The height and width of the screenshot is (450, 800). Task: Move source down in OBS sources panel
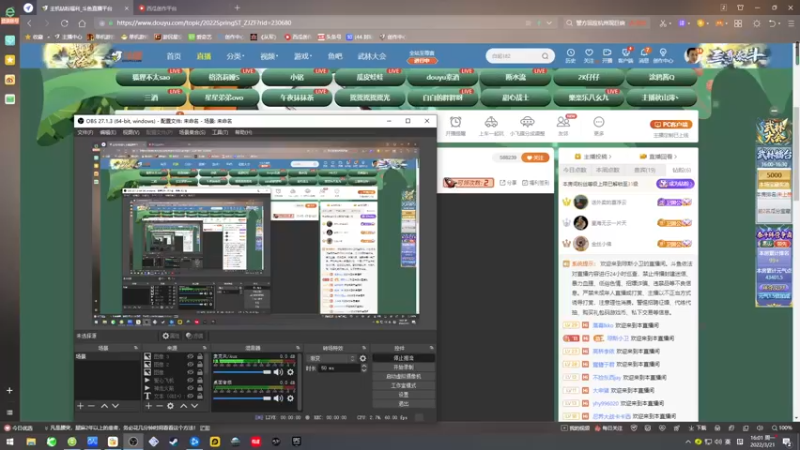[x=194, y=406]
